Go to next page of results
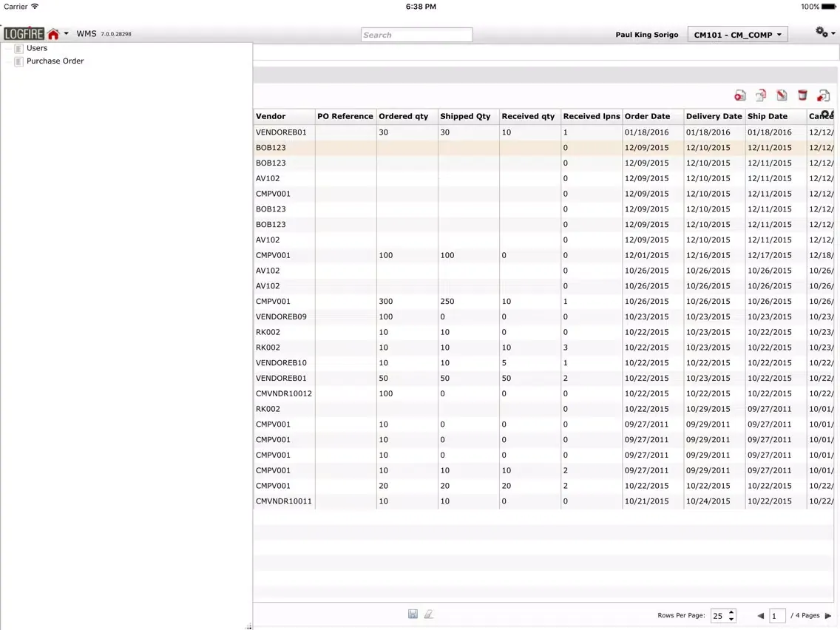Image resolution: width=840 pixels, height=630 pixels. point(828,615)
